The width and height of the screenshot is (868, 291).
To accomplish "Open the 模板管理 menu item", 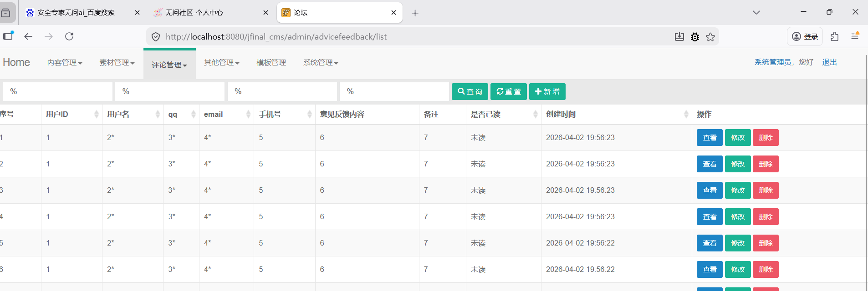I will 271,63.
